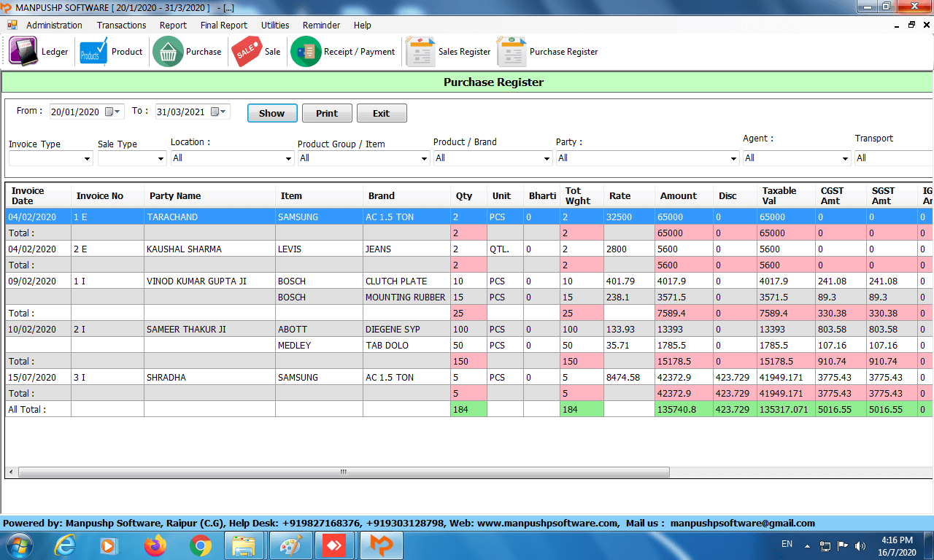Click the network tray icon
The height and width of the screenshot is (560, 934).
(x=825, y=545)
